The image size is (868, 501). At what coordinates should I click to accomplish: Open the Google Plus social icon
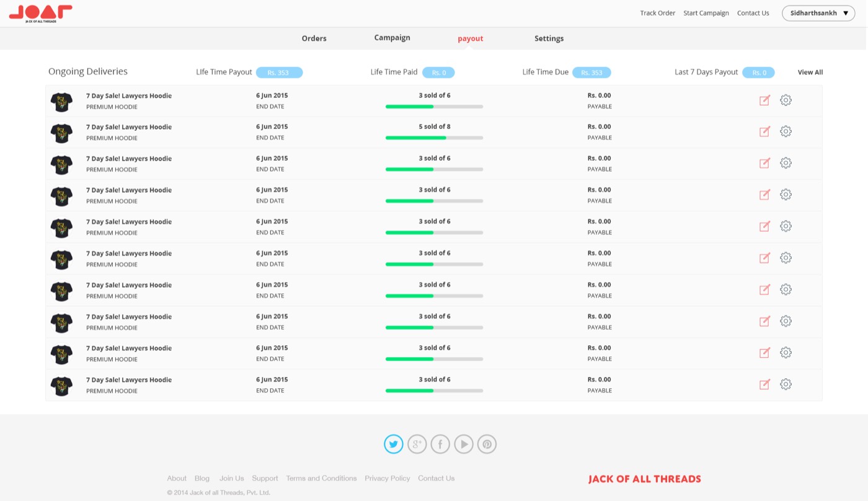[417, 444]
